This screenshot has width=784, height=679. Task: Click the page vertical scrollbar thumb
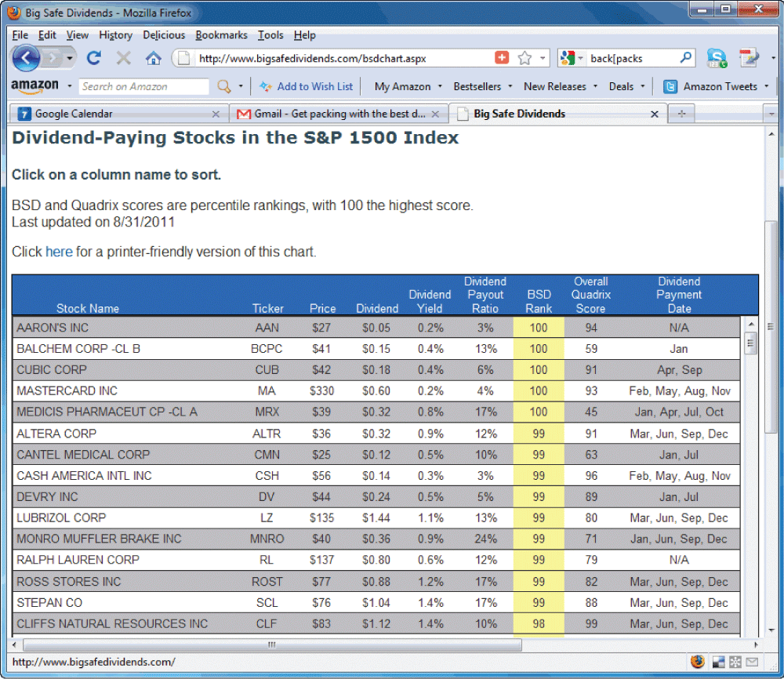[771, 326]
